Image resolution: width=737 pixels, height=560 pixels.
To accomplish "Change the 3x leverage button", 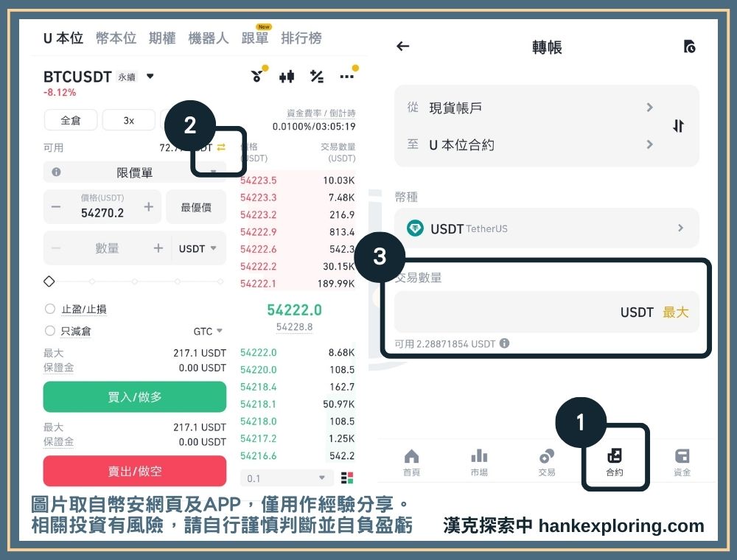I will [129, 120].
